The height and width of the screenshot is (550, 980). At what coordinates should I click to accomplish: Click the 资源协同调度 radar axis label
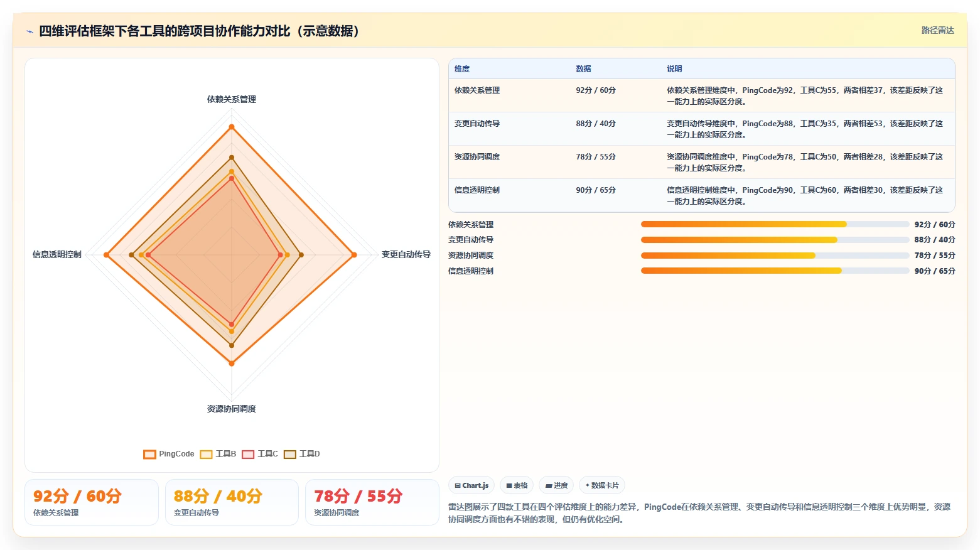[232, 409]
